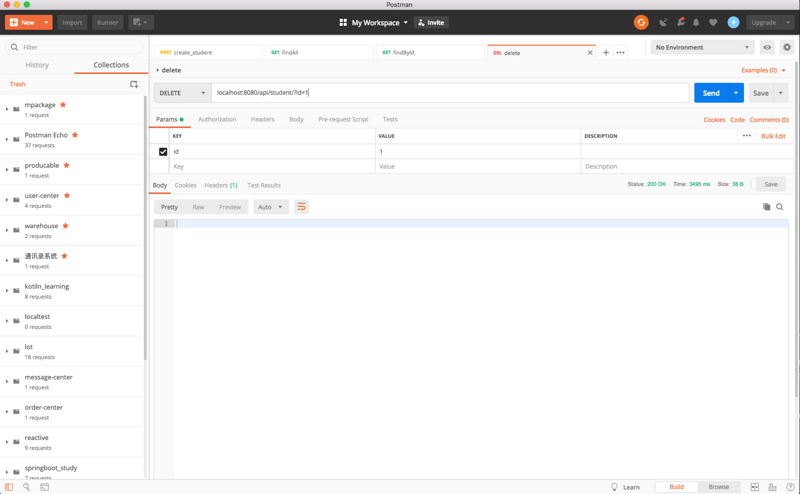
Task: Expand the Postman Echo collection
Action: [x=7, y=139]
